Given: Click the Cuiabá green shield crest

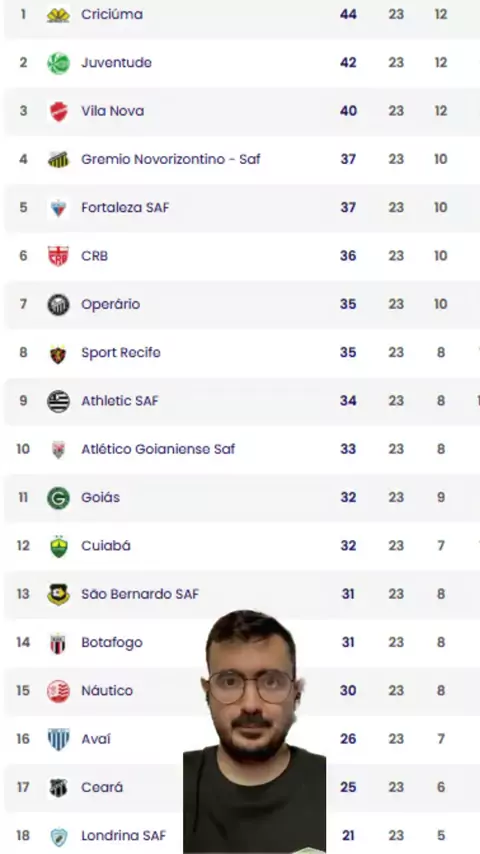Looking at the screenshot, I should point(58,546).
